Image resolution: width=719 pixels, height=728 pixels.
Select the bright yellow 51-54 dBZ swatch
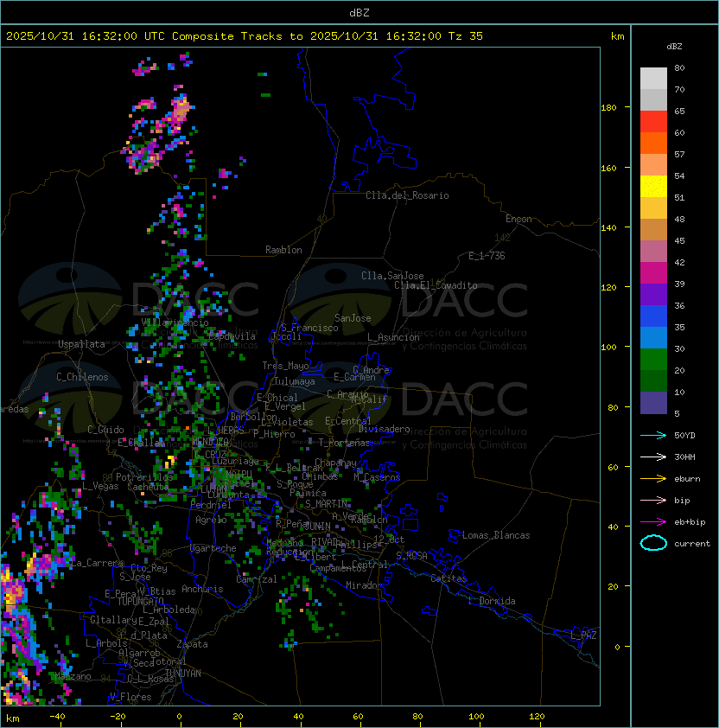click(x=653, y=187)
